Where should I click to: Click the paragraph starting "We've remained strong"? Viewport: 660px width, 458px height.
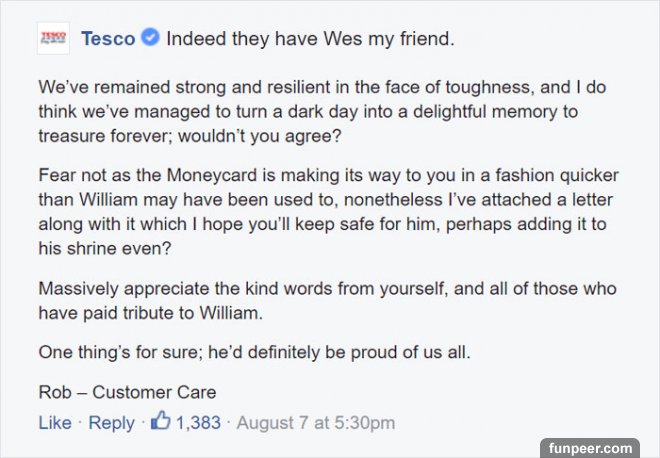pos(310,112)
